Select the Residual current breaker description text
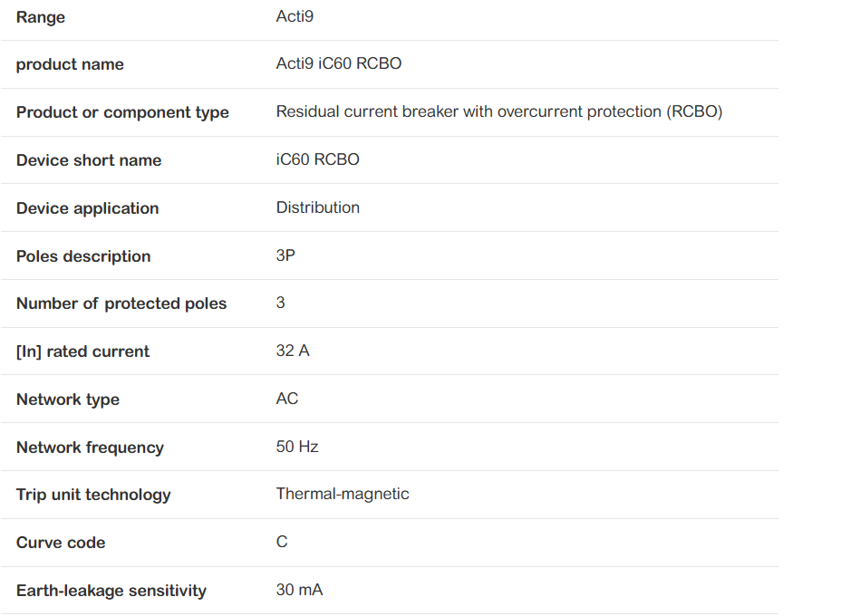 (499, 111)
